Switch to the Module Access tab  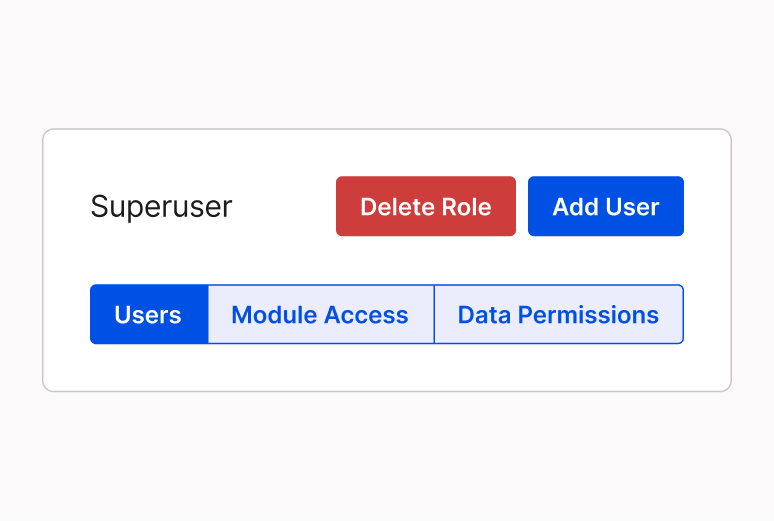click(321, 314)
